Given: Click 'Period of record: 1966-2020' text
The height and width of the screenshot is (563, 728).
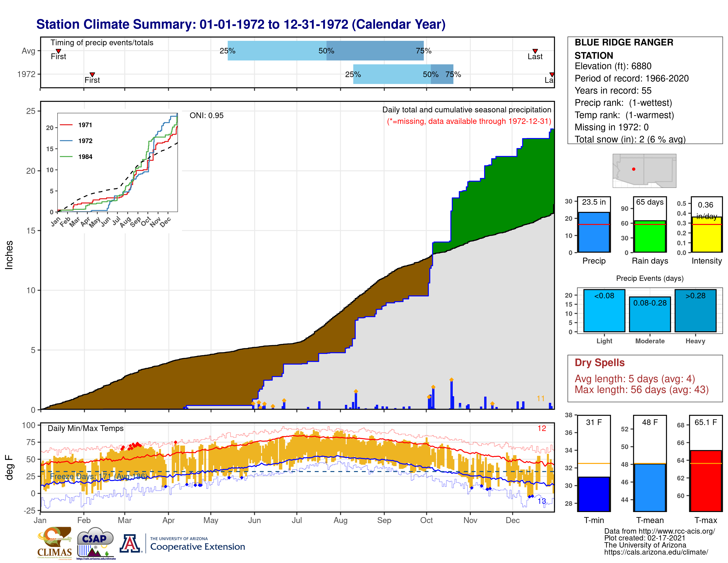Looking at the screenshot, I should point(632,78).
